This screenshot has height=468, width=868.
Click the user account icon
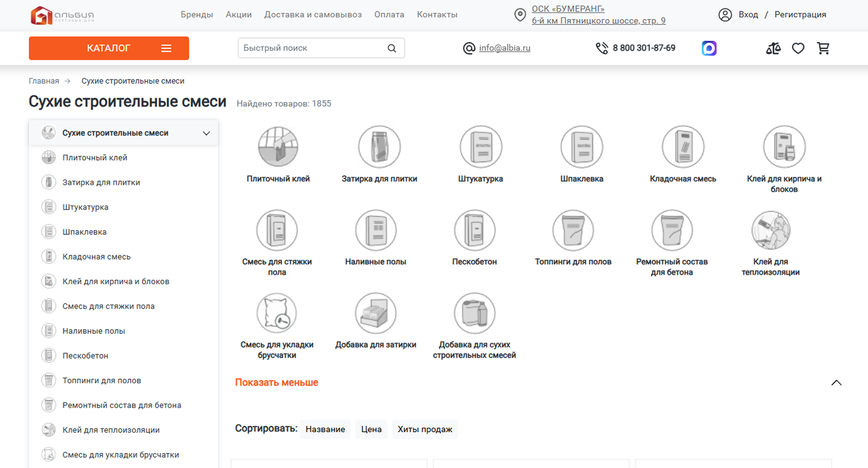coord(725,15)
